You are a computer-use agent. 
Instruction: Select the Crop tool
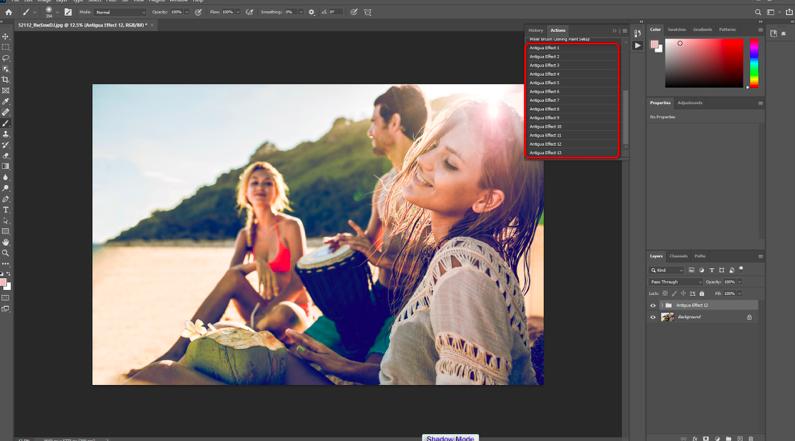[6, 80]
